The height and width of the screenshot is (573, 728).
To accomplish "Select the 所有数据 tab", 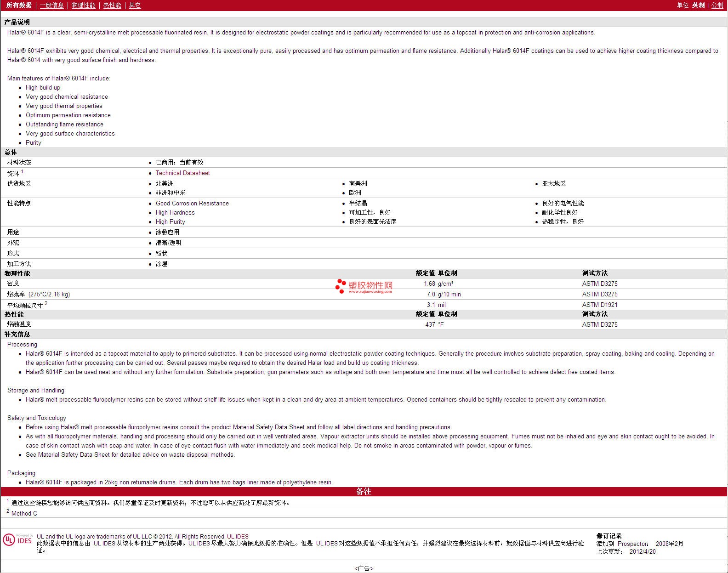I will 19,6.
